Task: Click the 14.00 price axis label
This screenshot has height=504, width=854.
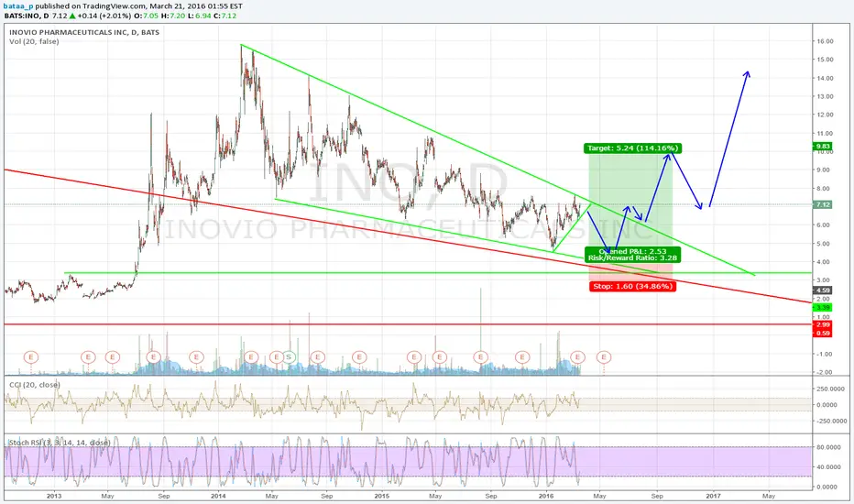Action: tap(825, 79)
